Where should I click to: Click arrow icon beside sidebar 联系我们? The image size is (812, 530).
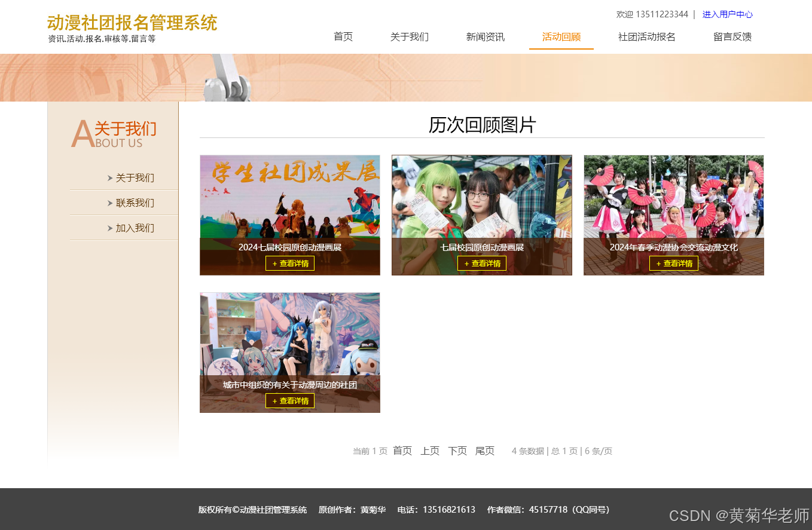pyautogui.click(x=110, y=203)
